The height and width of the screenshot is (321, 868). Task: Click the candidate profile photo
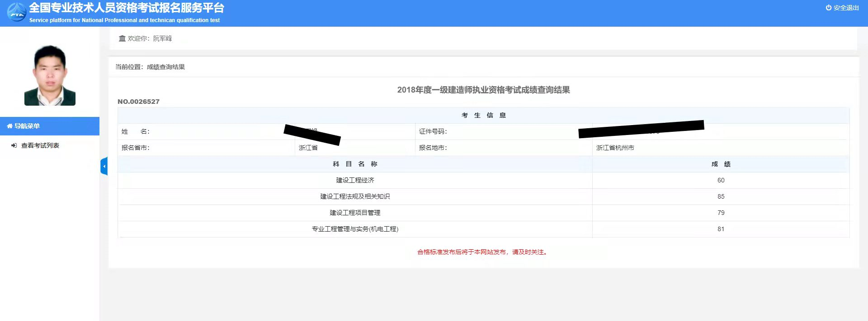click(x=50, y=75)
